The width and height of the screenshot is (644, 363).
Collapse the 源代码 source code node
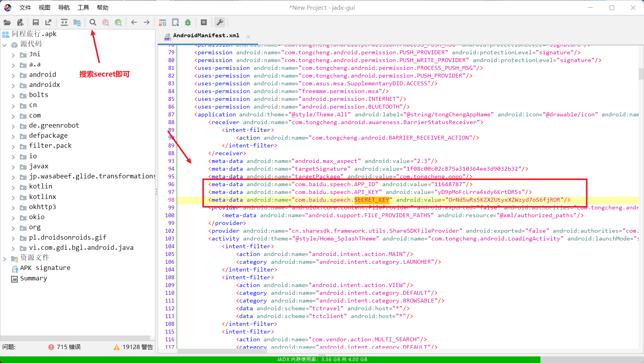tap(5, 45)
